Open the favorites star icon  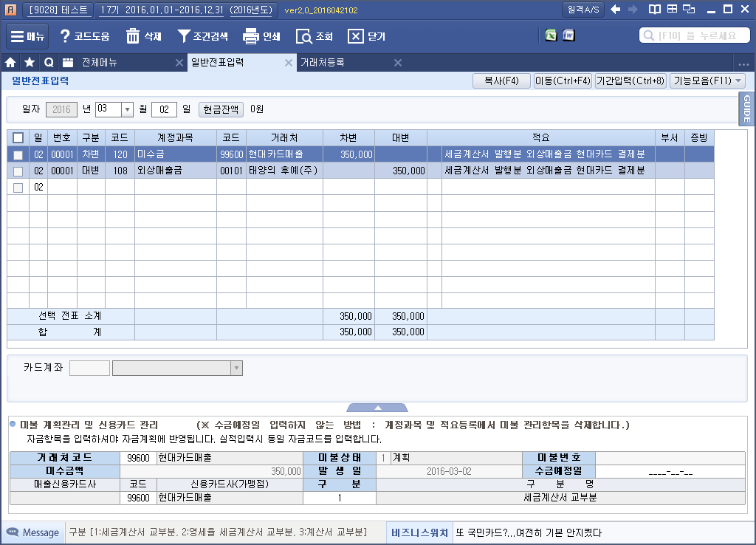click(30, 62)
